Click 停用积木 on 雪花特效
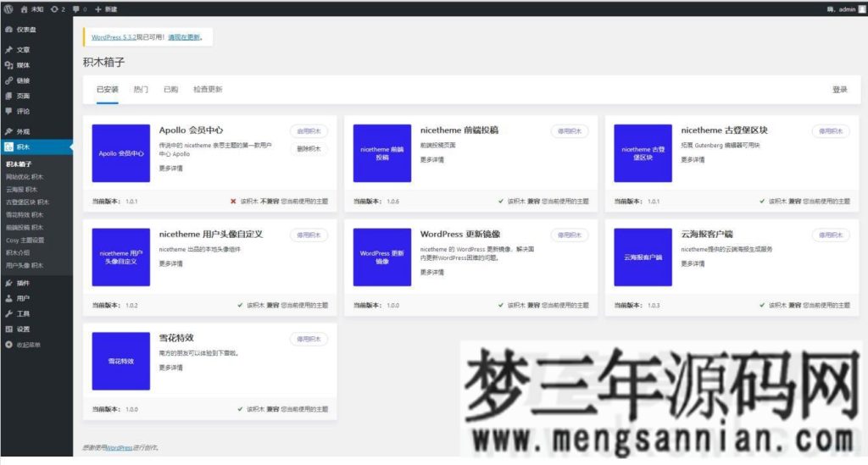Image resolution: width=868 pixels, height=465 pixels. [309, 339]
